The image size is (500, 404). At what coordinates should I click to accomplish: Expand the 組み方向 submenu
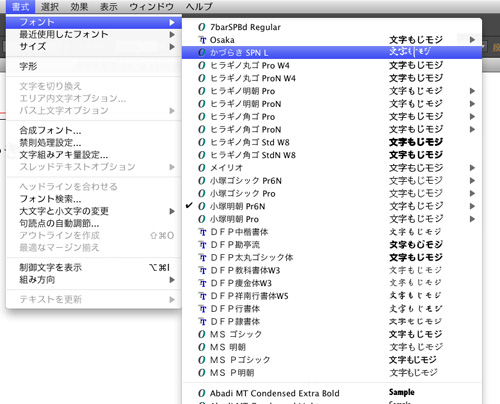pos(94,280)
